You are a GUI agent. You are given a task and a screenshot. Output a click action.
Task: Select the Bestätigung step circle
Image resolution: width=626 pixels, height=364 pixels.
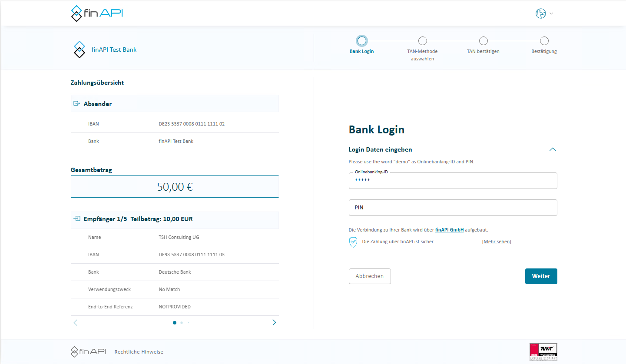[544, 41]
